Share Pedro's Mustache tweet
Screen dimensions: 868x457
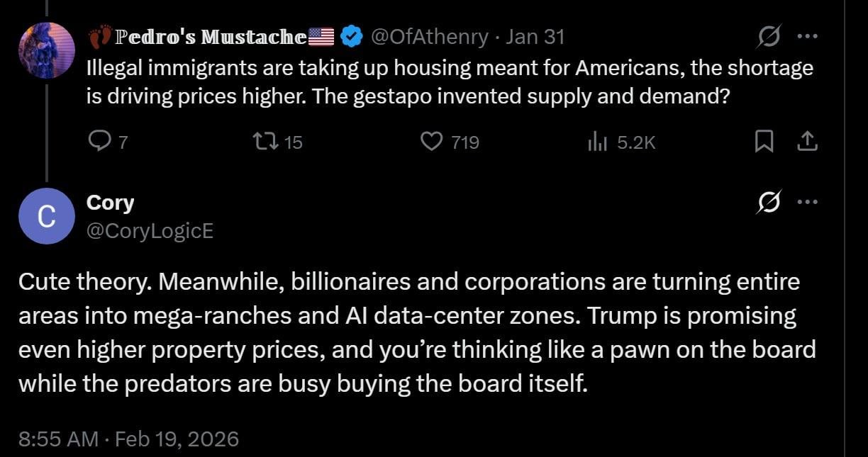807,142
